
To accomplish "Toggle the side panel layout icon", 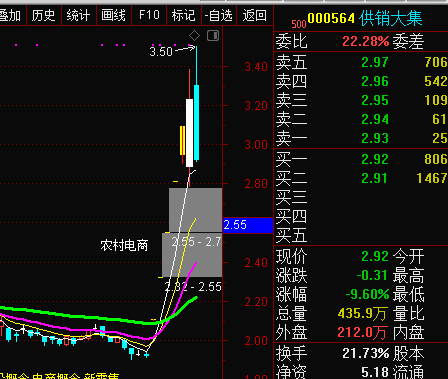I will click(213, 35).
